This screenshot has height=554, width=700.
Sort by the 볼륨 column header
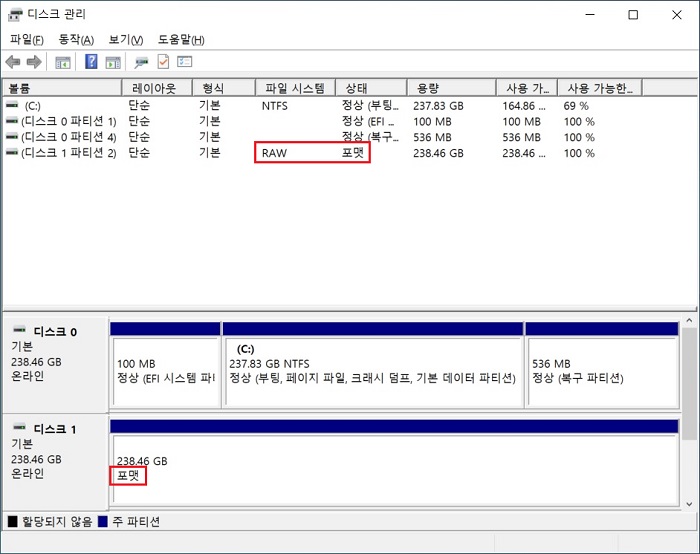62,88
